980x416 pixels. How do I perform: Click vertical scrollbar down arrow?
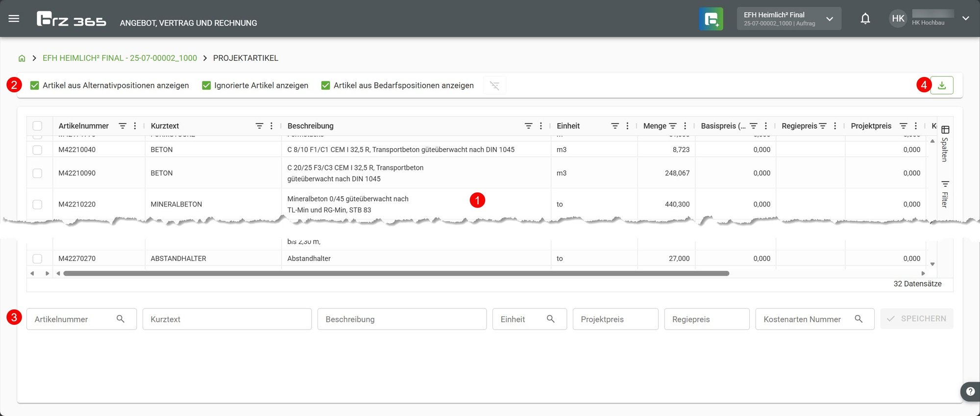coord(932,264)
